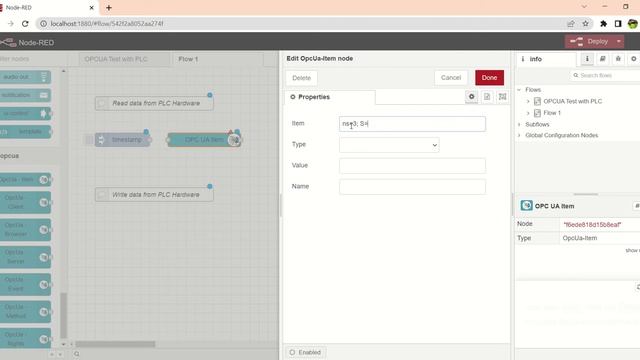Viewport: 640px width, 360px height.
Task: Select OpcUa Browser node in palette
Action: (25, 229)
